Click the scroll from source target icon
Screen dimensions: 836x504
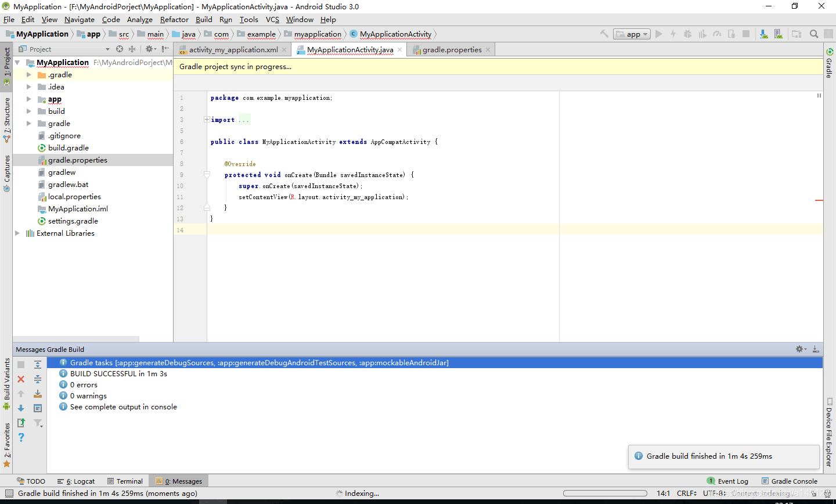[x=120, y=49]
